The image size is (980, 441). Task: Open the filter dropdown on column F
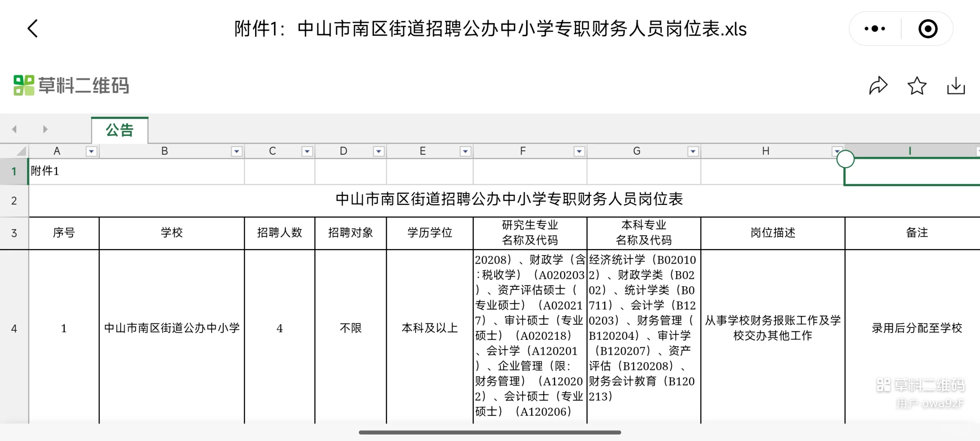[579, 151]
